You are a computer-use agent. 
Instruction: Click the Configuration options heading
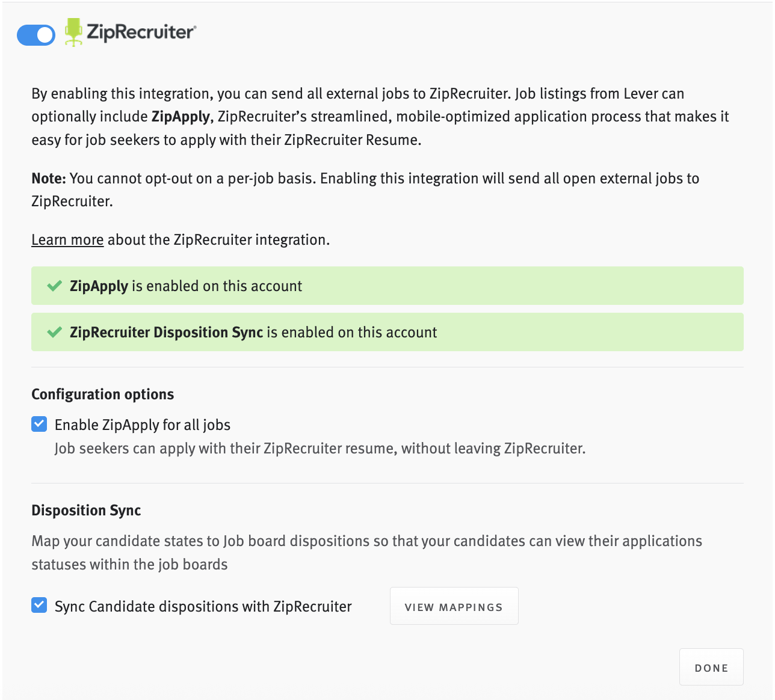(103, 395)
